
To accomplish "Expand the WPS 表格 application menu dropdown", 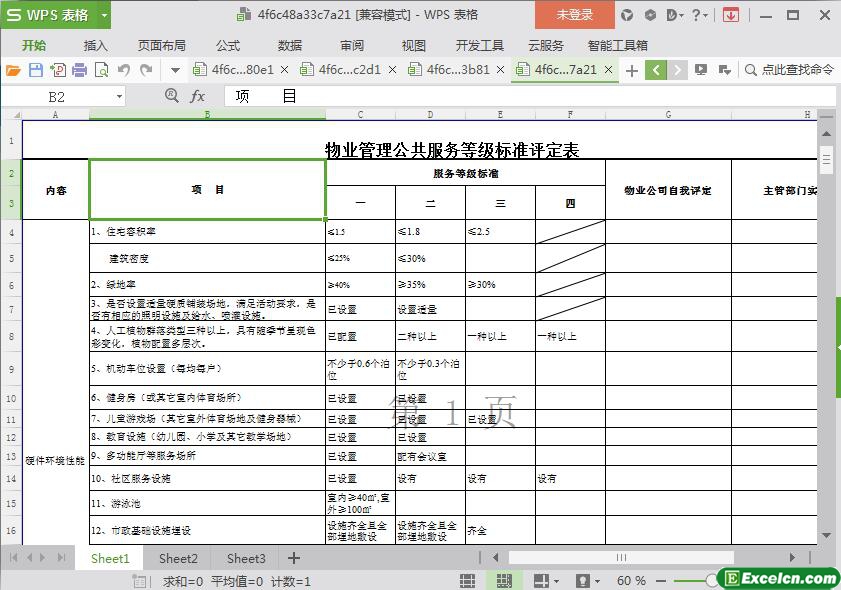I will click(103, 15).
